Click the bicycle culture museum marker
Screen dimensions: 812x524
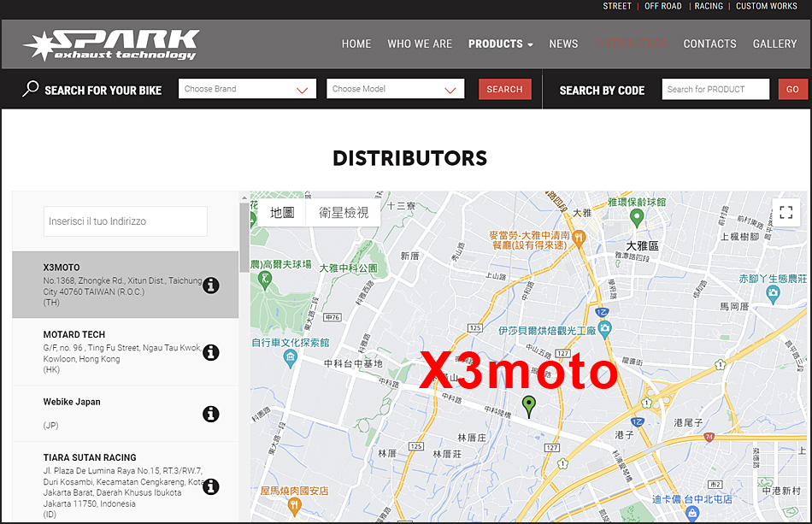291,358
